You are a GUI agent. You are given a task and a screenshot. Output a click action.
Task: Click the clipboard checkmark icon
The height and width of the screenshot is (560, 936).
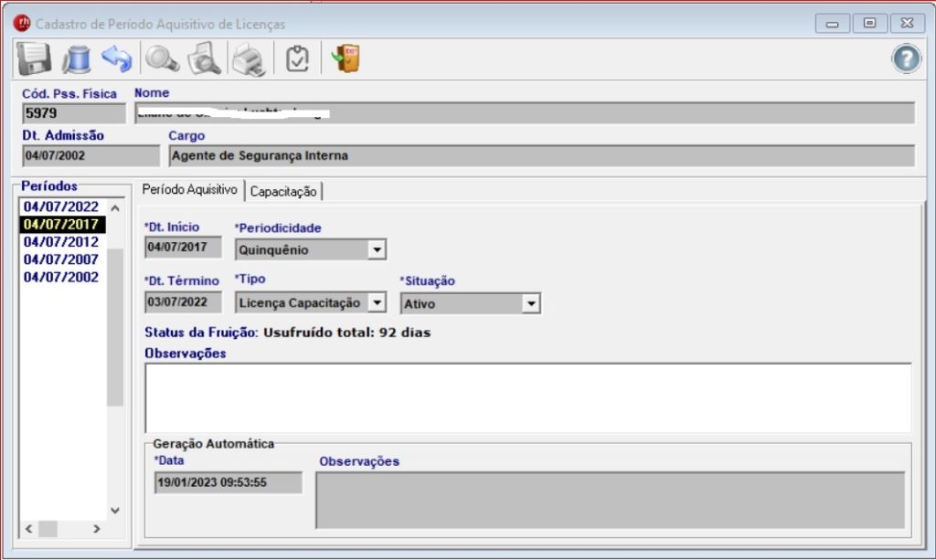pyautogui.click(x=297, y=58)
